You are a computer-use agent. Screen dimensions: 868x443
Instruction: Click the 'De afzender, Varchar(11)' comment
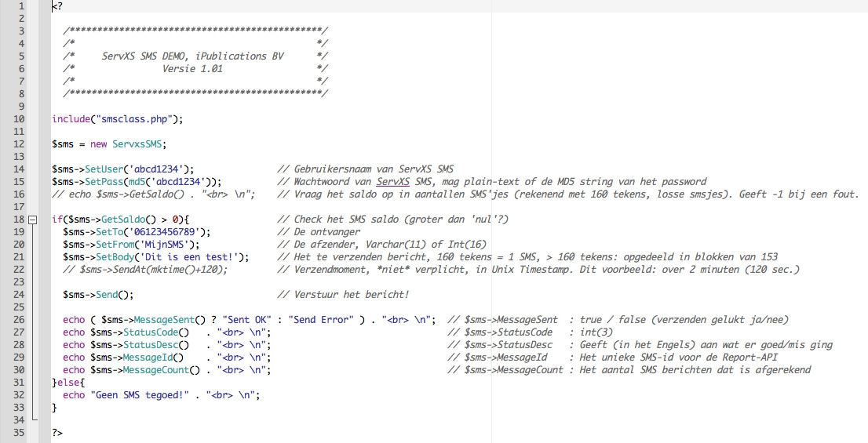click(382, 245)
